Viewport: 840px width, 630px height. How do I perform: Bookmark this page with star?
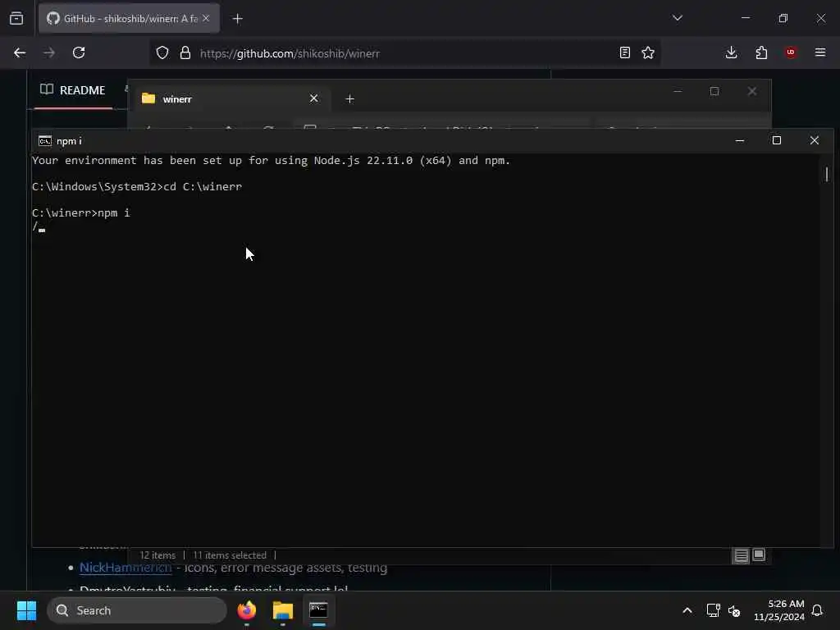point(648,52)
